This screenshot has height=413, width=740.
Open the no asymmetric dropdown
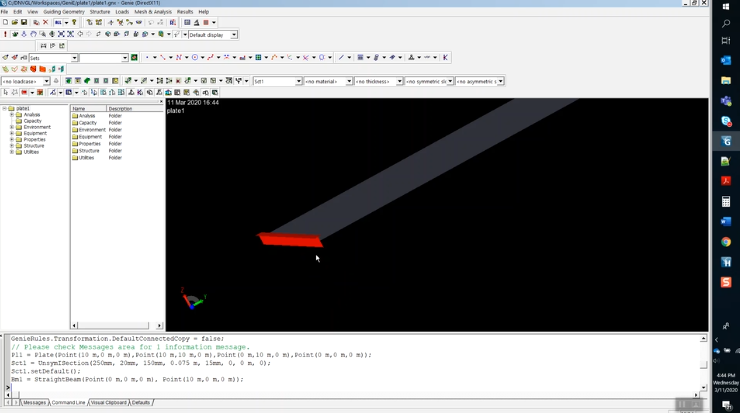(500, 81)
